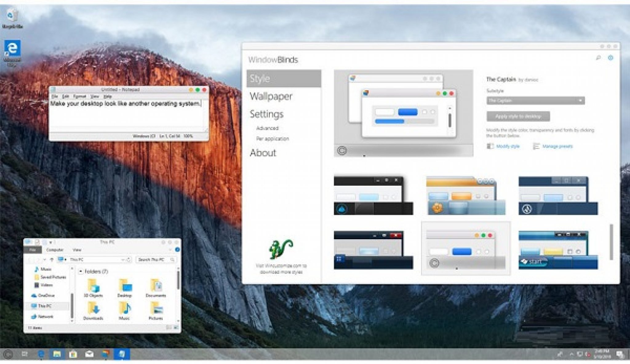Click the WindowBlinds settings gear icon

[610, 58]
